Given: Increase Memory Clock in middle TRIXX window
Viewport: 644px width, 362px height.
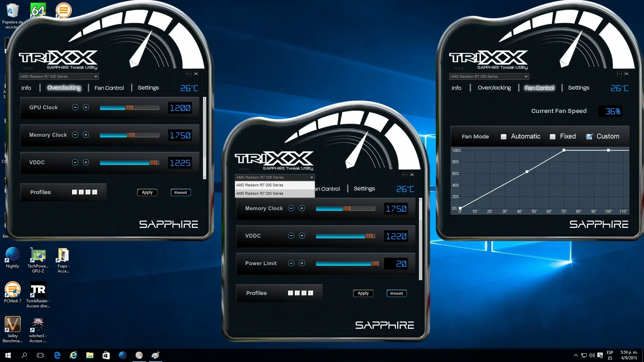Looking at the screenshot, I should click(302, 208).
